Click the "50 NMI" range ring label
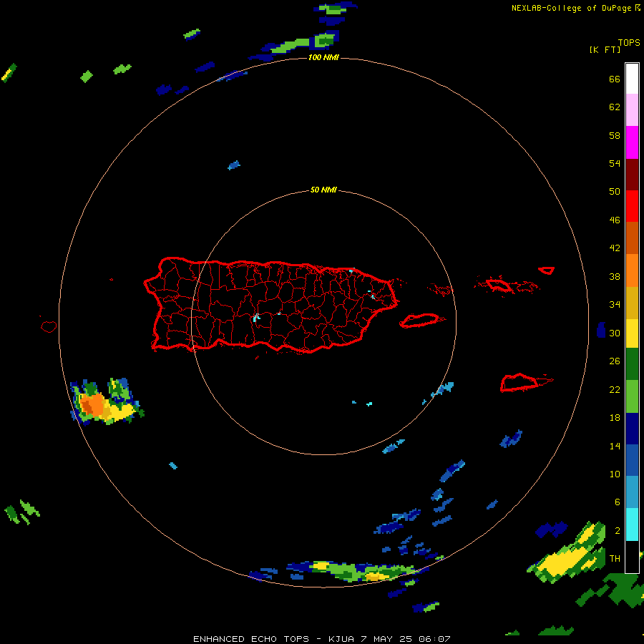The width and height of the screenshot is (644, 644). pyautogui.click(x=323, y=190)
